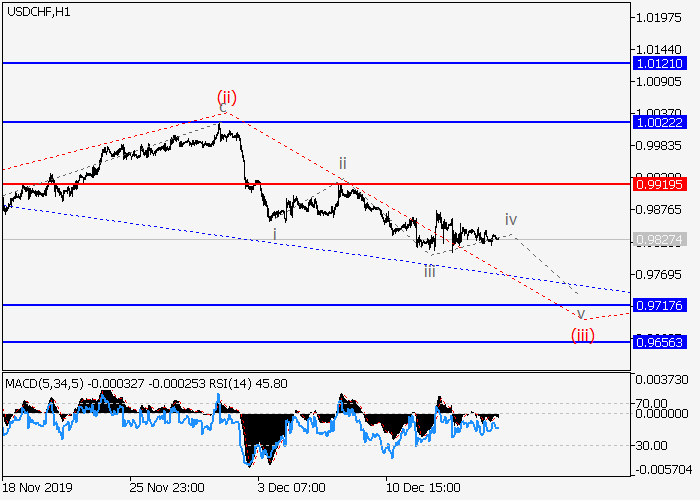The image size is (700, 500).
Task: Select the wave v projection label
Action: pos(580,313)
